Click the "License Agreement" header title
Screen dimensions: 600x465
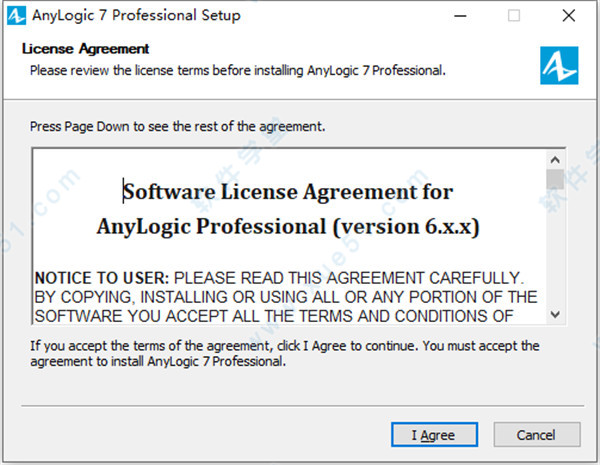click(x=85, y=49)
